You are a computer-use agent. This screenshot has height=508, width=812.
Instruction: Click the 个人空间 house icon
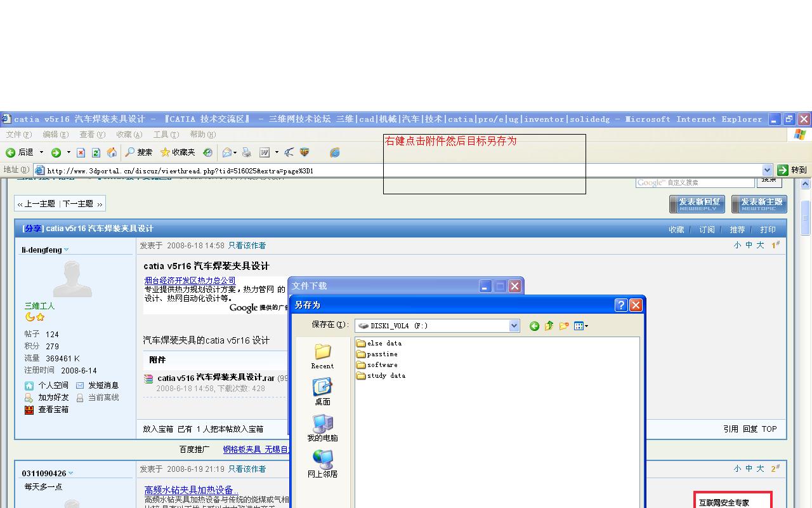[x=29, y=385]
